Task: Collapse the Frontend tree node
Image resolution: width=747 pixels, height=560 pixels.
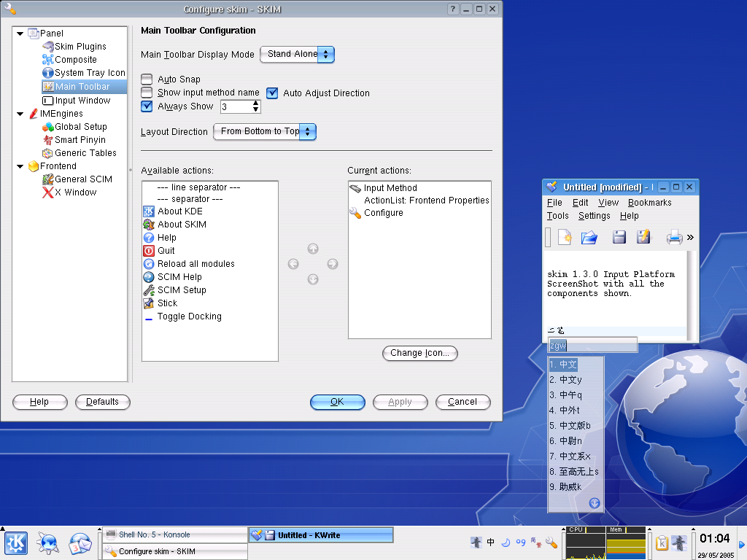Action: 20,166
